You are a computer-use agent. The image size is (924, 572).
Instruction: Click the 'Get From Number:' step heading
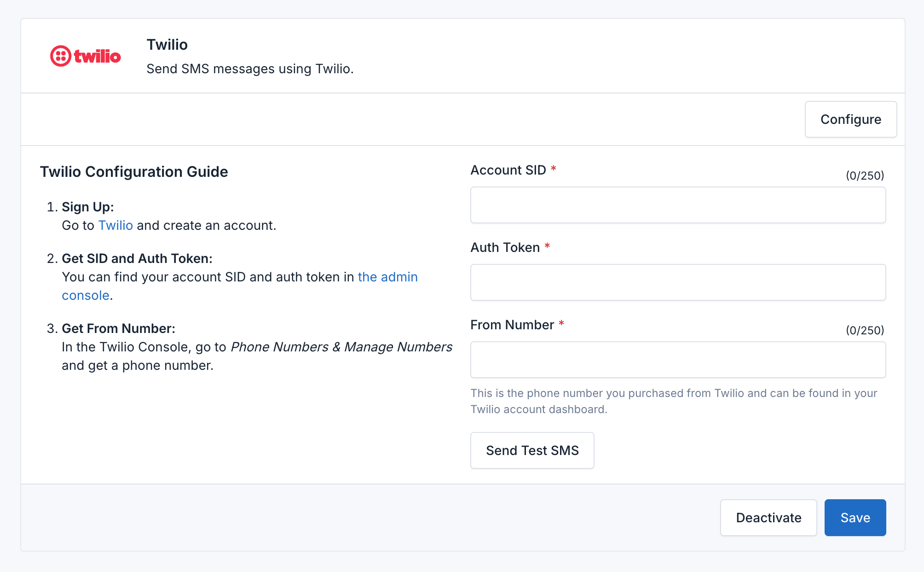click(x=119, y=328)
